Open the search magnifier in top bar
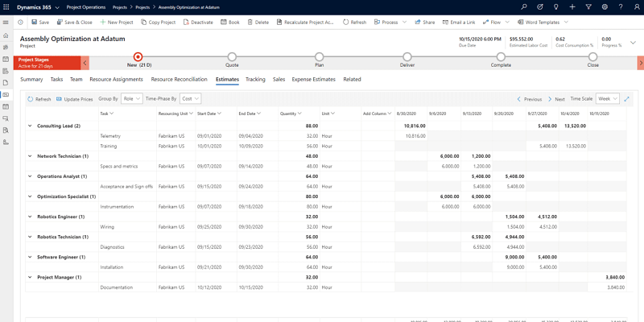 524,7
